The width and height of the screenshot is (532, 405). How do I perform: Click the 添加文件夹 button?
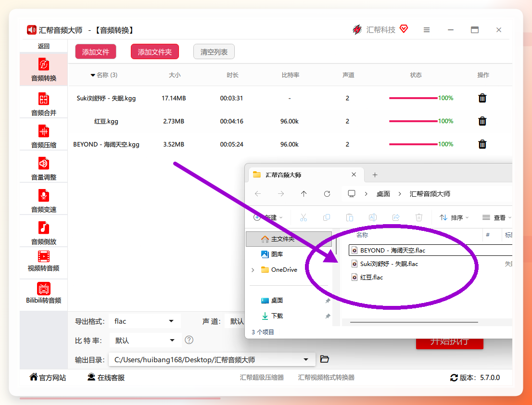(155, 51)
